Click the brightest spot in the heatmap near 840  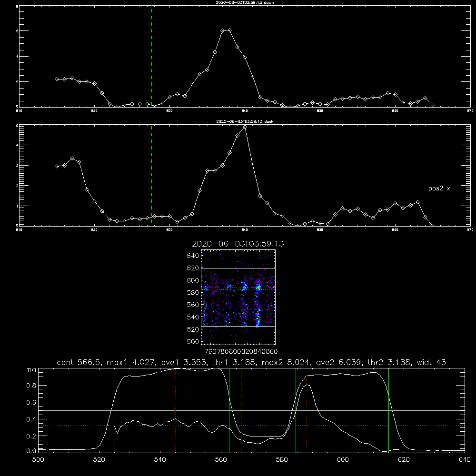[x=258, y=288]
